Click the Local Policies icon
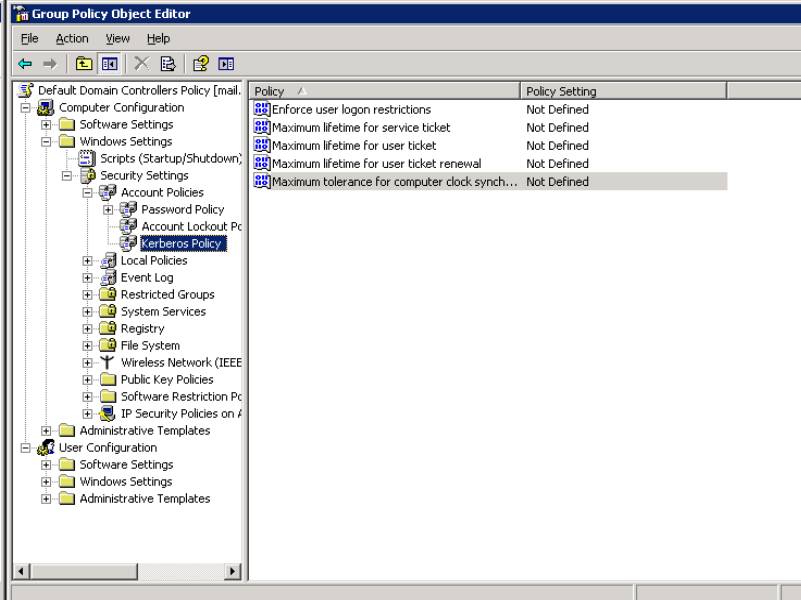The width and height of the screenshot is (801, 600). pyautogui.click(x=108, y=260)
